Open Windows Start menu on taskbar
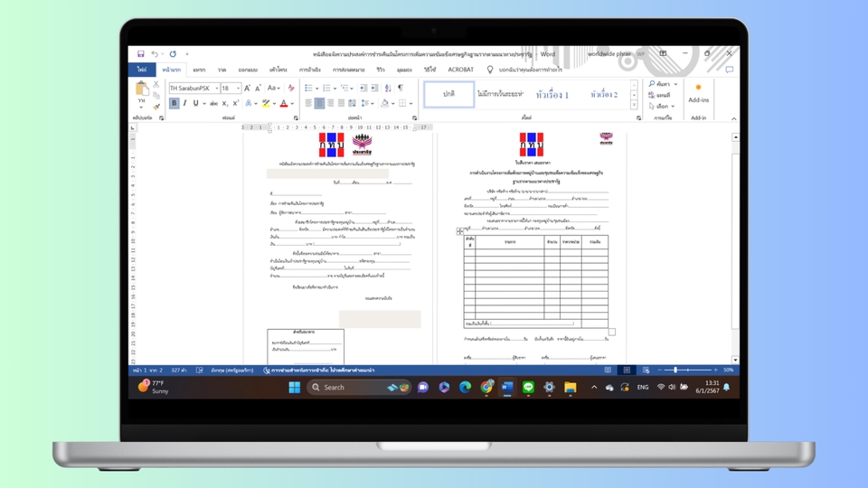 [295, 388]
